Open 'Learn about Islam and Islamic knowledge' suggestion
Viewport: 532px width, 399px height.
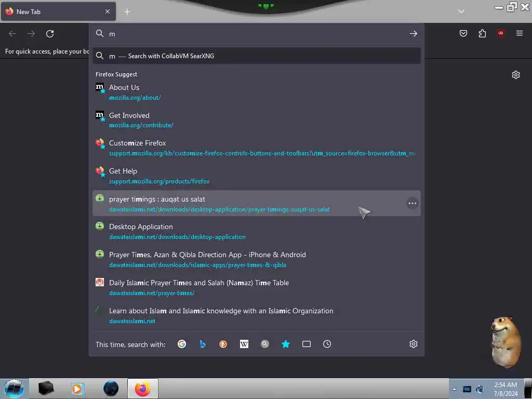[x=257, y=315]
